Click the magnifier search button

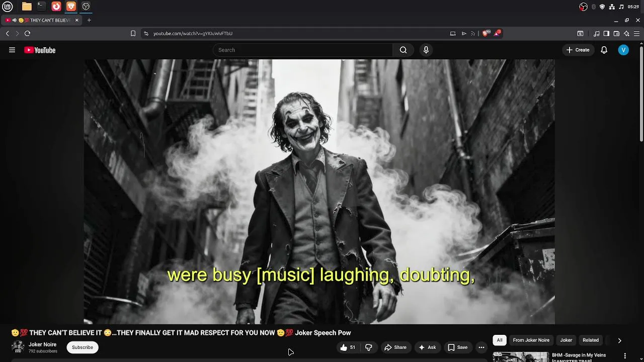pyautogui.click(x=403, y=50)
